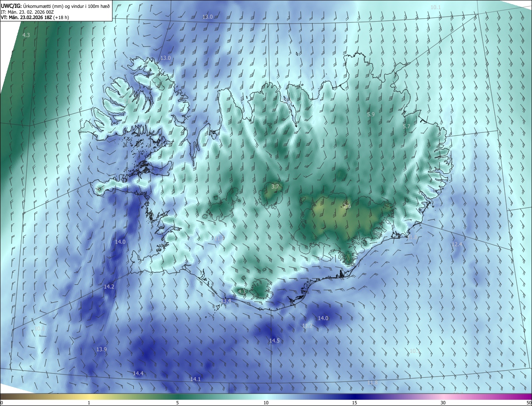Click the colorbar tick label 5
Viewport: 532px width, 406px height.
pos(177,403)
